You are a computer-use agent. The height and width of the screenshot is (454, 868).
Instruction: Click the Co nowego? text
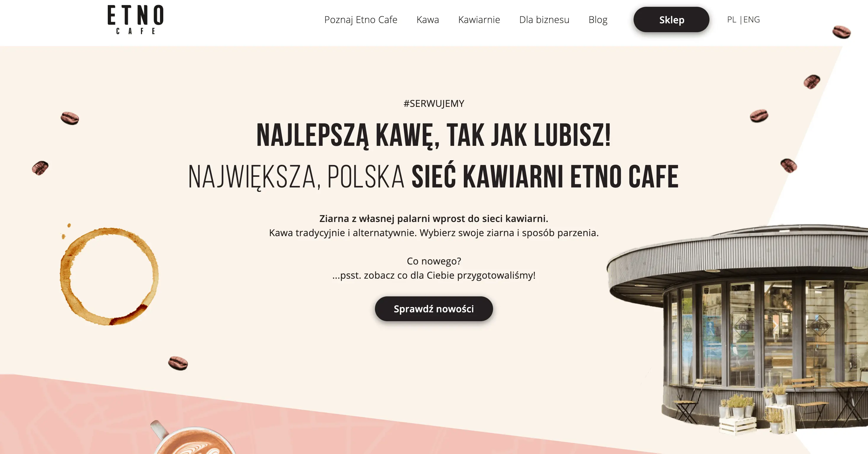(434, 261)
